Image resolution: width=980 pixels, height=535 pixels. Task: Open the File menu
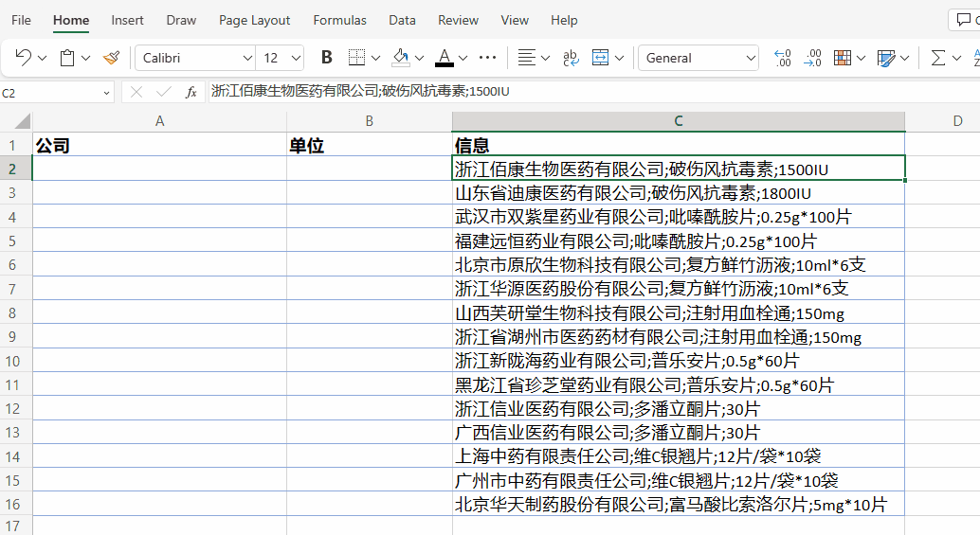[x=21, y=20]
